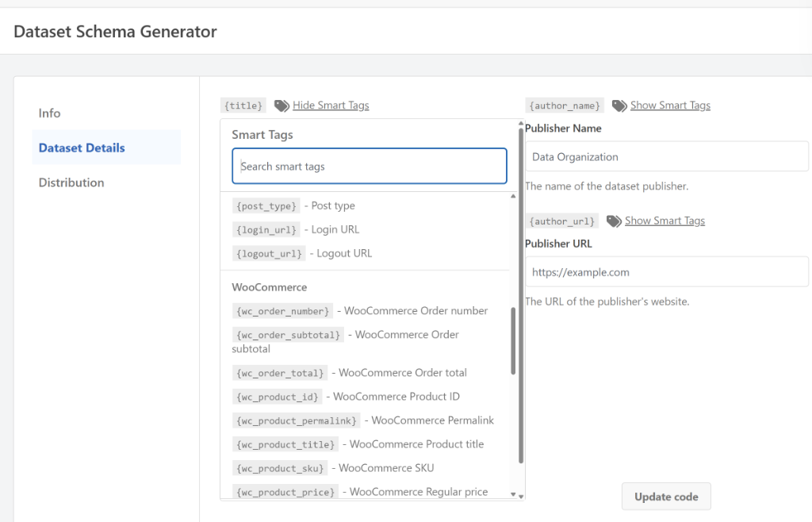Image resolution: width=812 pixels, height=522 pixels.
Task: Click 'The name of the dataset publisher.' text
Action: click(x=607, y=186)
